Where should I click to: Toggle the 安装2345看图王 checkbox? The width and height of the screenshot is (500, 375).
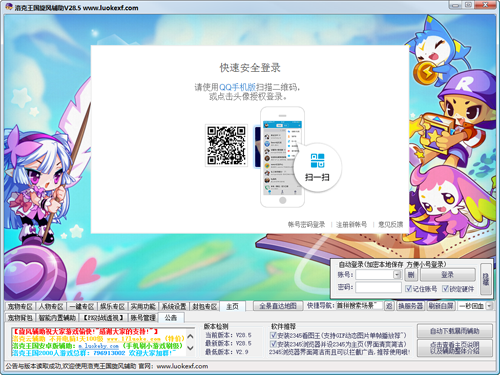(x=273, y=335)
